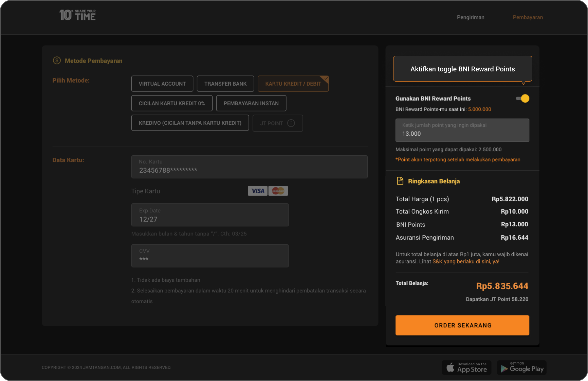588x381 pixels.
Task: Click the 10th Share Your Time logo
Action: pos(77,15)
